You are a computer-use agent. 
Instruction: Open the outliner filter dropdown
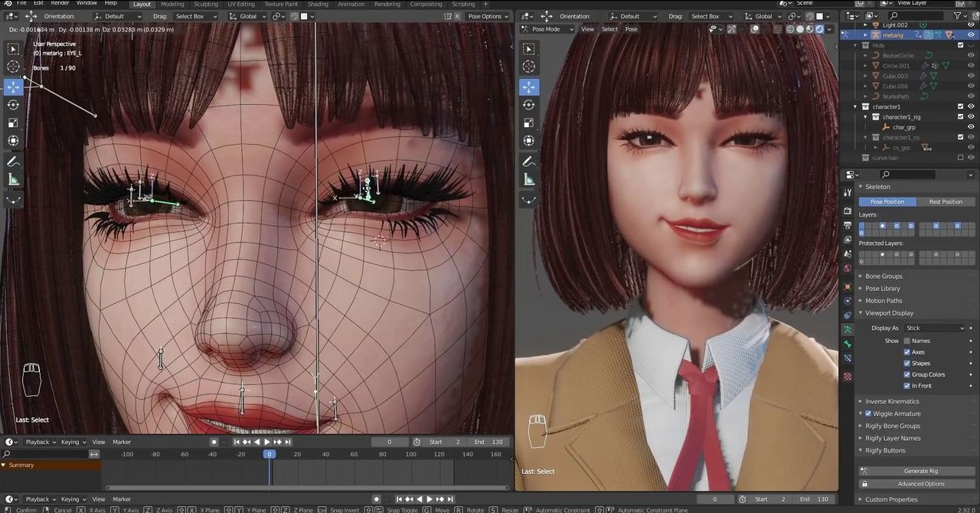point(961,15)
